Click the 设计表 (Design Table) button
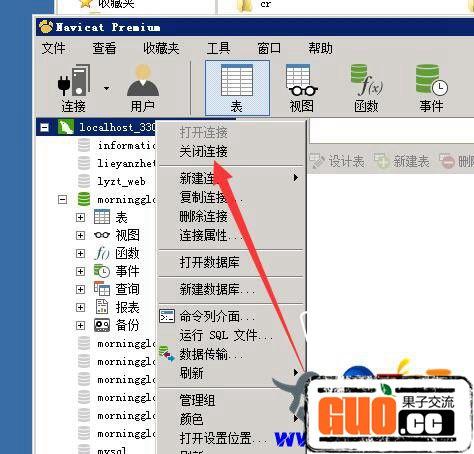474x454 pixels. point(337,162)
